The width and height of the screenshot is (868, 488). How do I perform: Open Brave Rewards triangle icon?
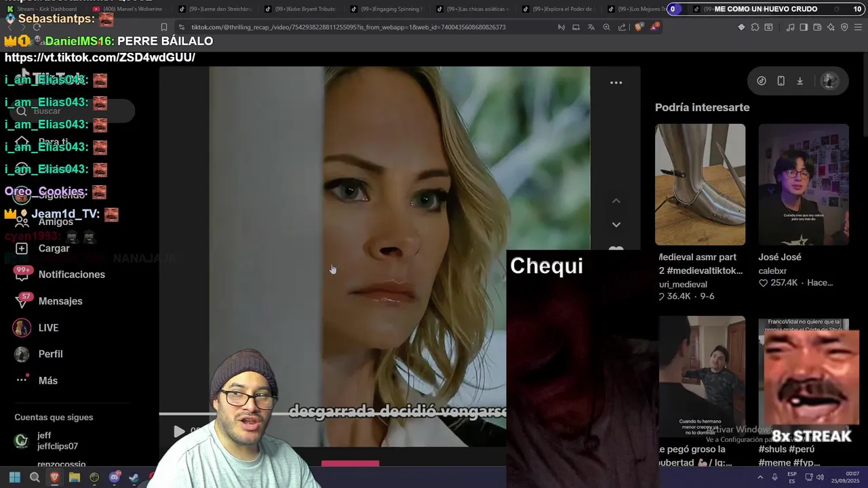click(x=654, y=27)
